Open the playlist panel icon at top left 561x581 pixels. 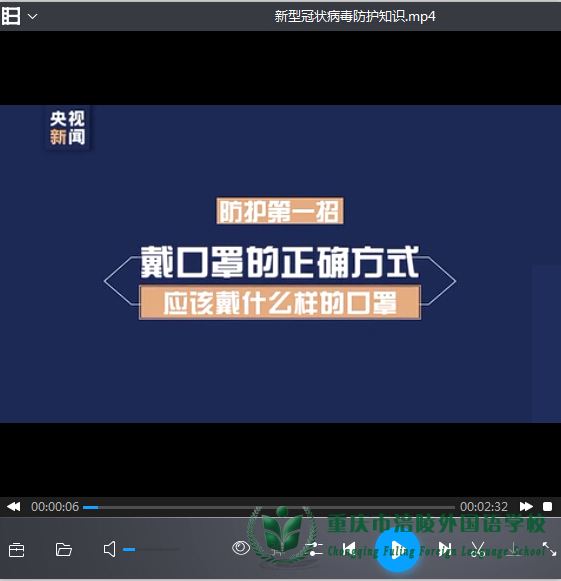pyautogui.click(x=11, y=16)
